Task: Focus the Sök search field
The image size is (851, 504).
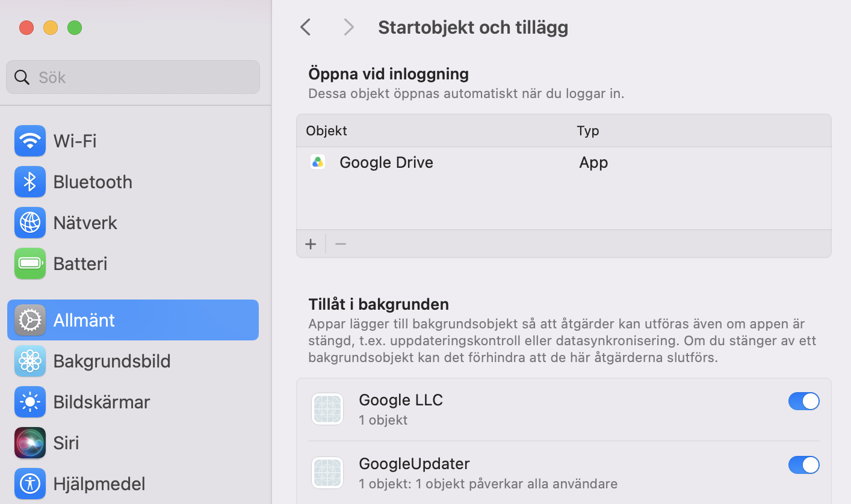Action: (x=133, y=77)
